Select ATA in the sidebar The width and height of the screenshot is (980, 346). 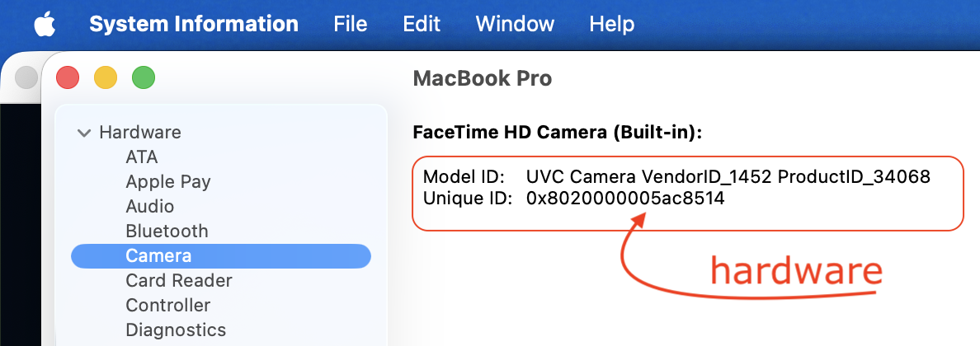(142, 157)
